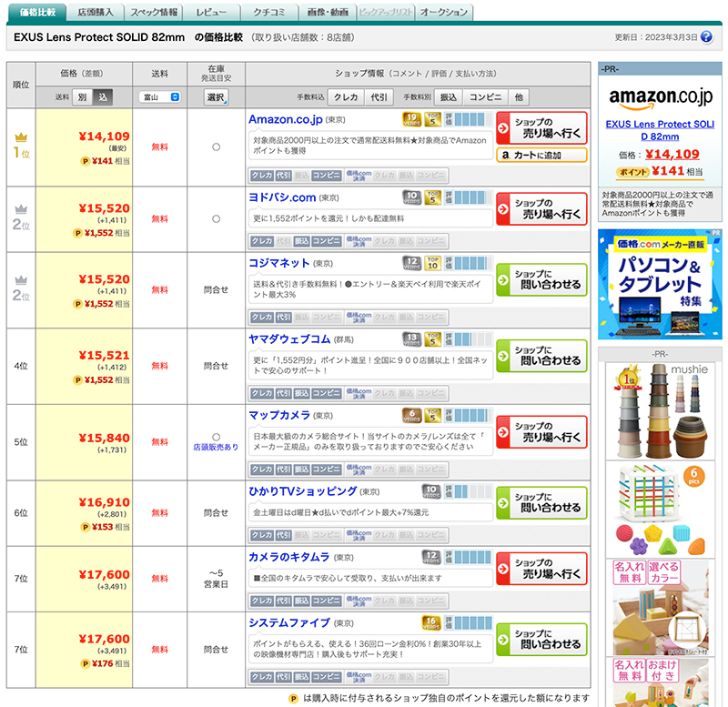Image resolution: width=728 pixels, height=707 pixels.
Task: Add to Amazon cart with カートに追加
Action: point(541,155)
